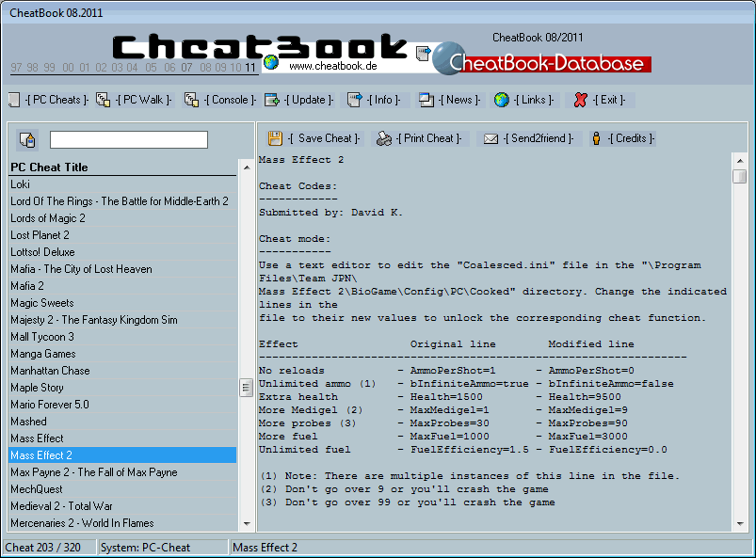Select Loki in the cheat list
This screenshot has width=756, height=558.
coord(123,184)
